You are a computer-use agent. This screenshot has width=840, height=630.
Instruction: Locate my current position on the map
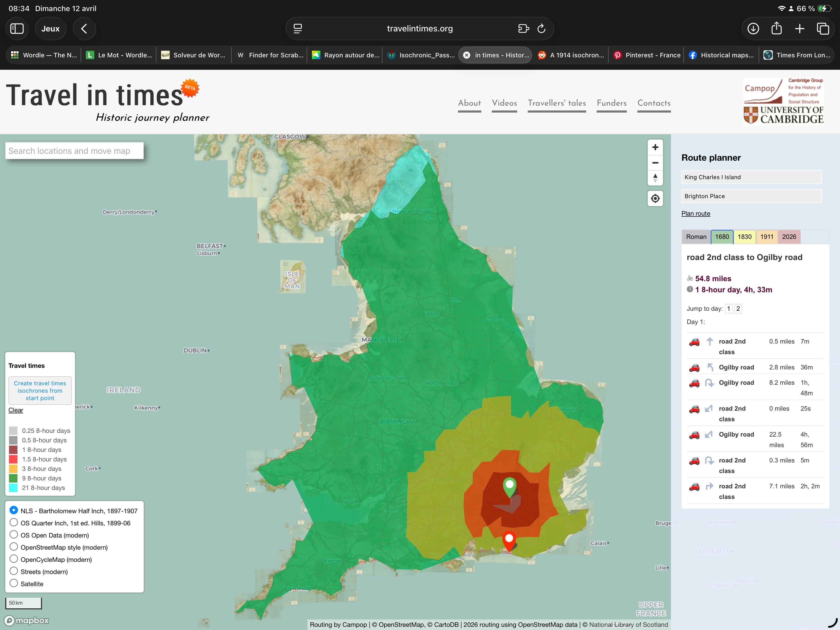click(x=655, y=198)
